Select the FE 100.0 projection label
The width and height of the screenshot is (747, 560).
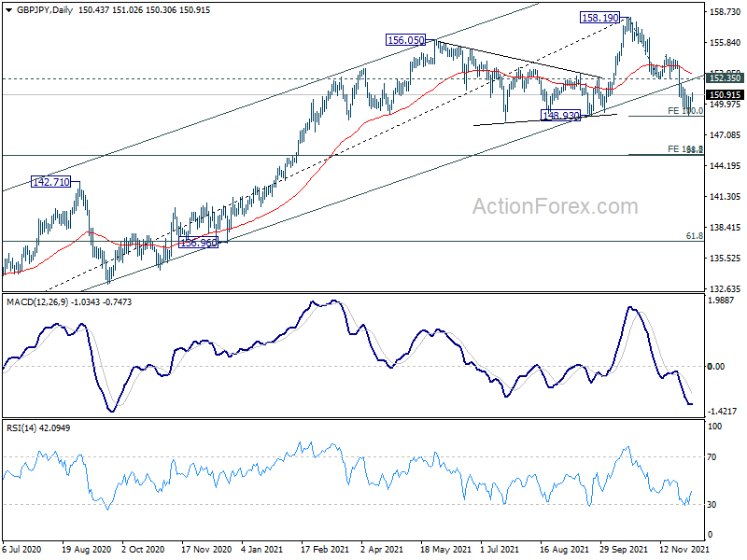(x=685, y=111)
